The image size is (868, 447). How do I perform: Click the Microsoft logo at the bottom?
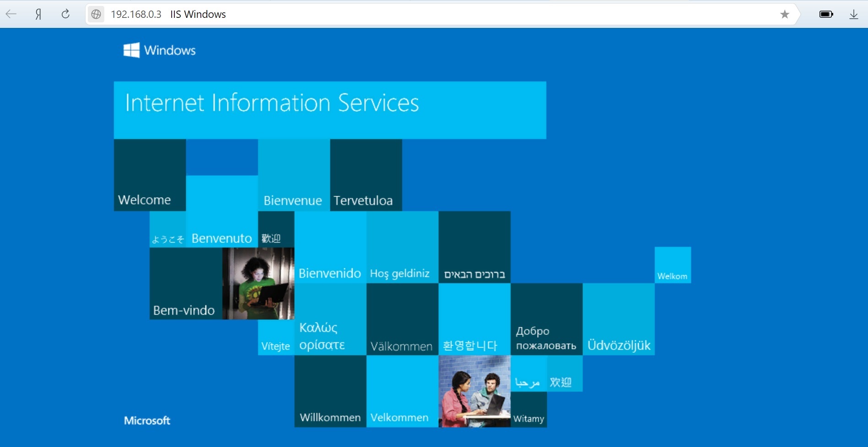(147, 420)
